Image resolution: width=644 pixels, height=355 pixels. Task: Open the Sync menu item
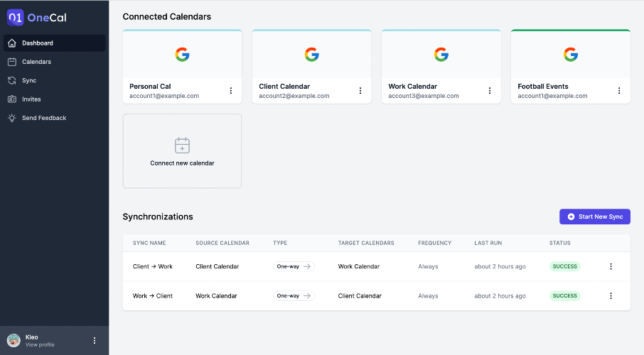55,80
